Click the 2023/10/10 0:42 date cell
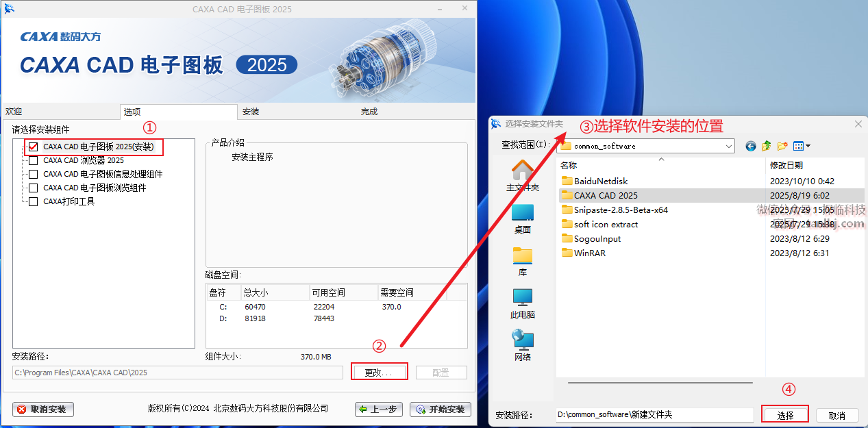 802,181
